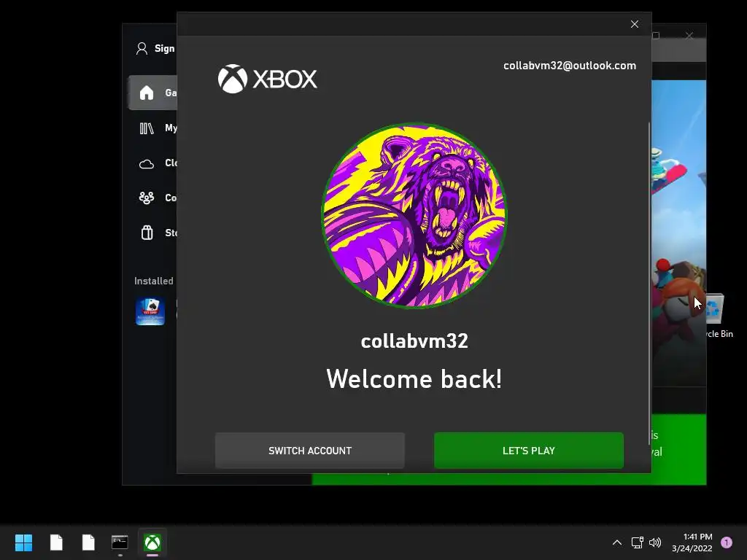Click the LET'S PLAY button
747x560 pixels.
point(529,451)
